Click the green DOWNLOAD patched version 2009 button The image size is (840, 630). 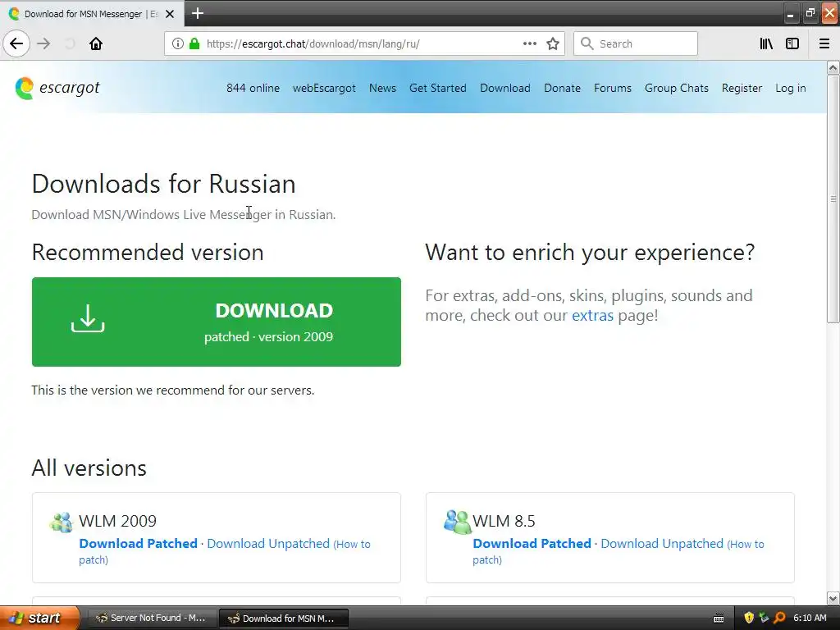[217, 322]
